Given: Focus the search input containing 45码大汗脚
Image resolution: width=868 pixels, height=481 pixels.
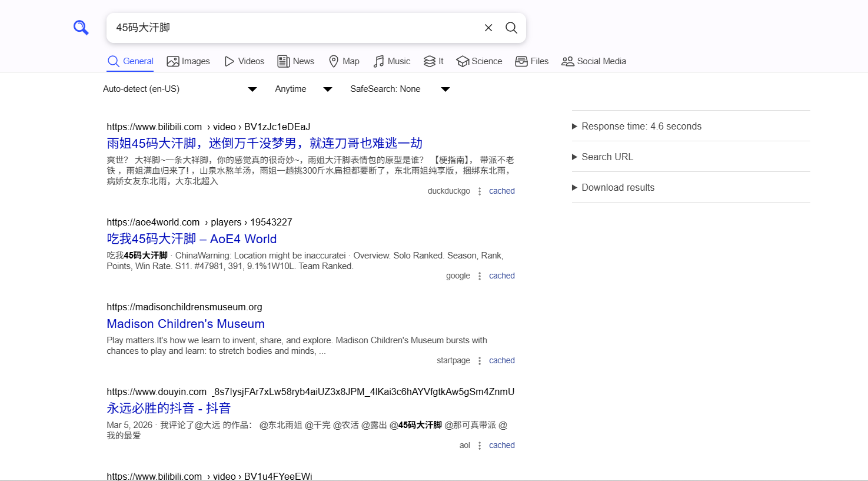Looking at the screenshot, I should click(x=294, y=28).
